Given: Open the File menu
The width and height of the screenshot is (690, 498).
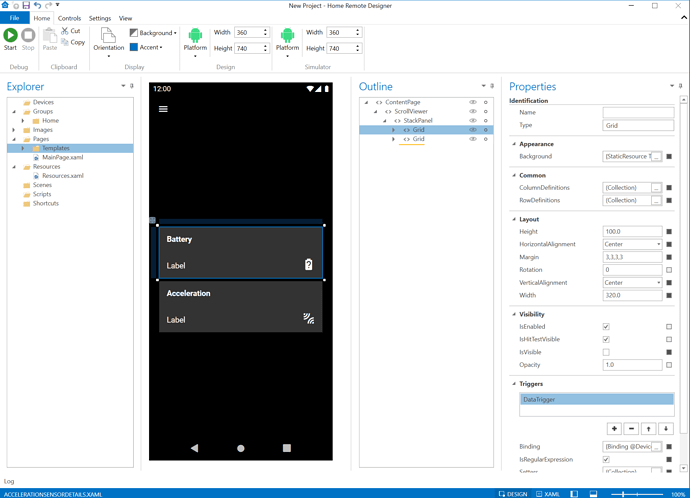Looking at the screenshot, I should 15,18.
